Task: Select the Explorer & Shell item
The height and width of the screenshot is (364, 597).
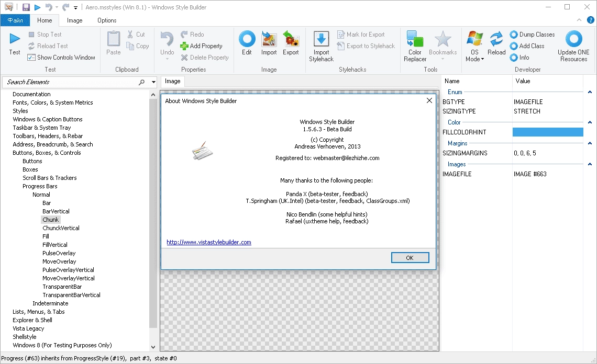Action: click(32, 320)
